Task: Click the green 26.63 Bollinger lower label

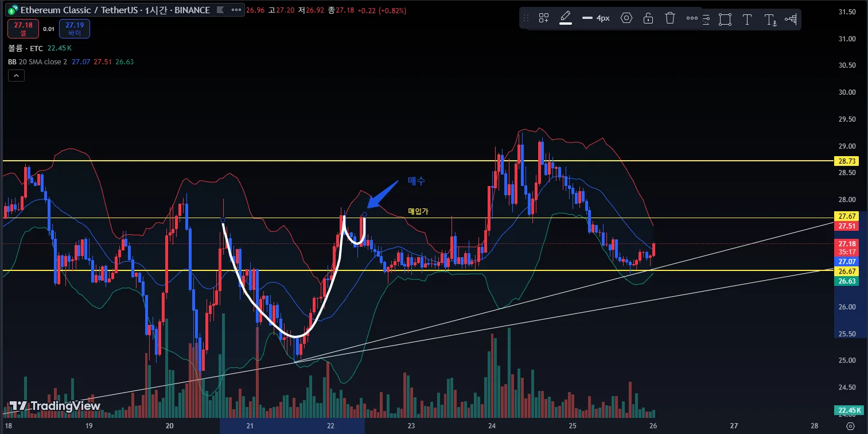Action: point(846,281)
